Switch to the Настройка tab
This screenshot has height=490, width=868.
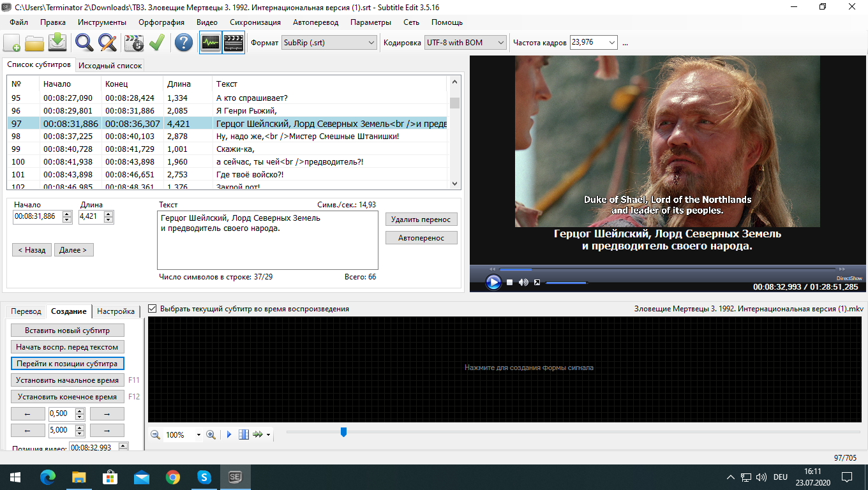click(116, 311)
